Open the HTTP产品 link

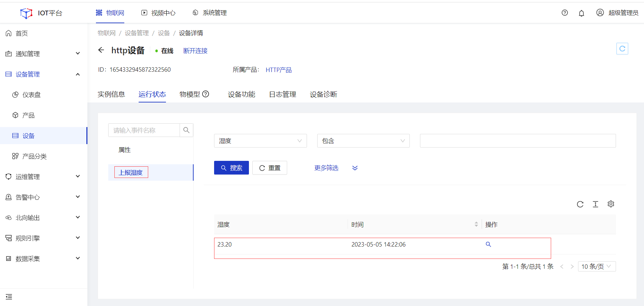click(279, 70)
